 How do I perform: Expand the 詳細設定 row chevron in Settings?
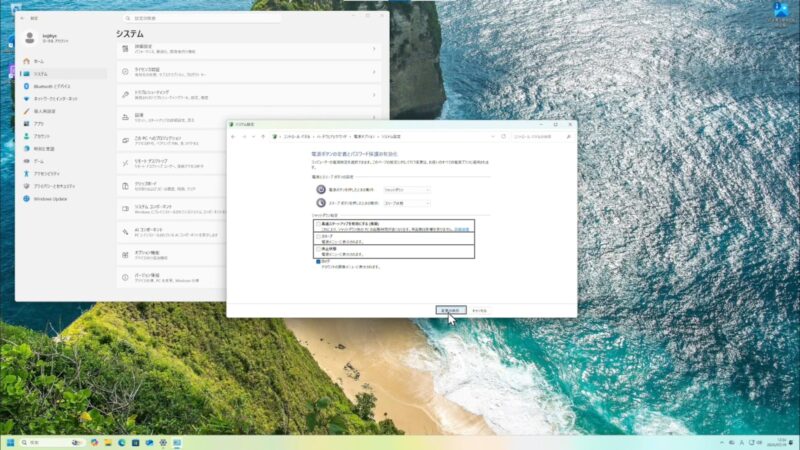[374, 49]
